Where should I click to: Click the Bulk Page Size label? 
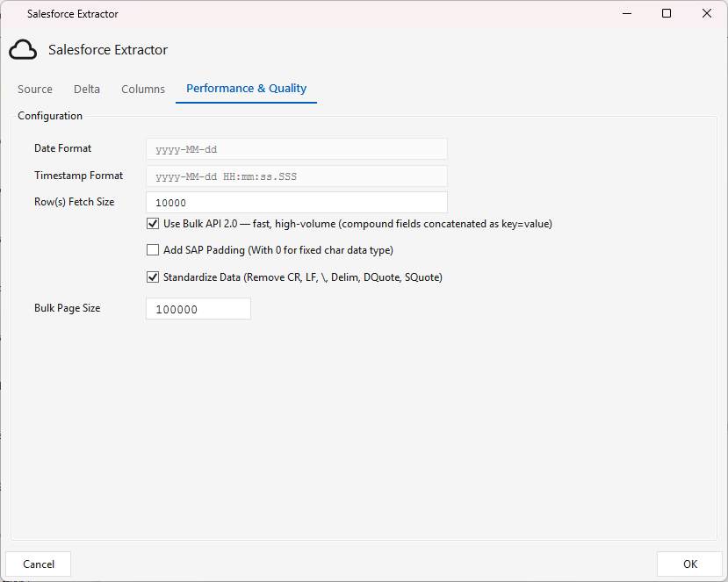tap(68, 308)
